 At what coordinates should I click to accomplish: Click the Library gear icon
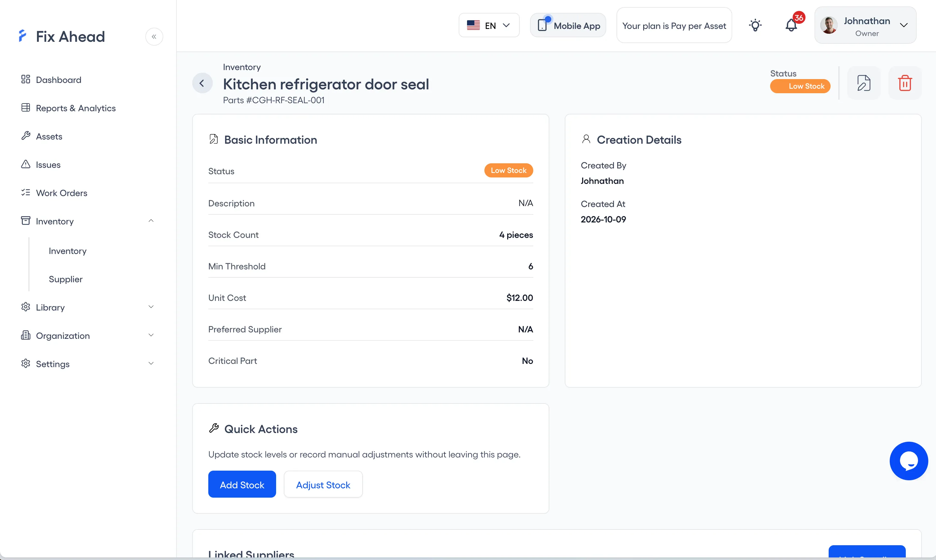click(26, 307)
